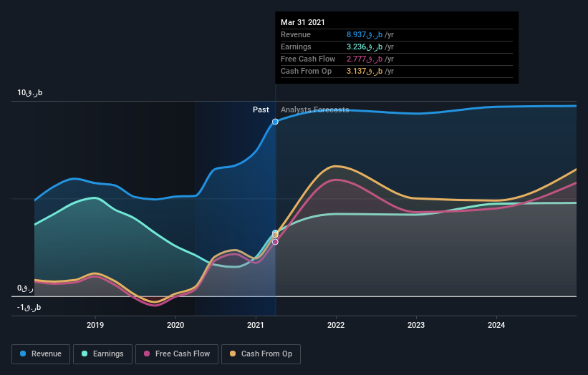
Task: Click the Past label
Action: 261,109
